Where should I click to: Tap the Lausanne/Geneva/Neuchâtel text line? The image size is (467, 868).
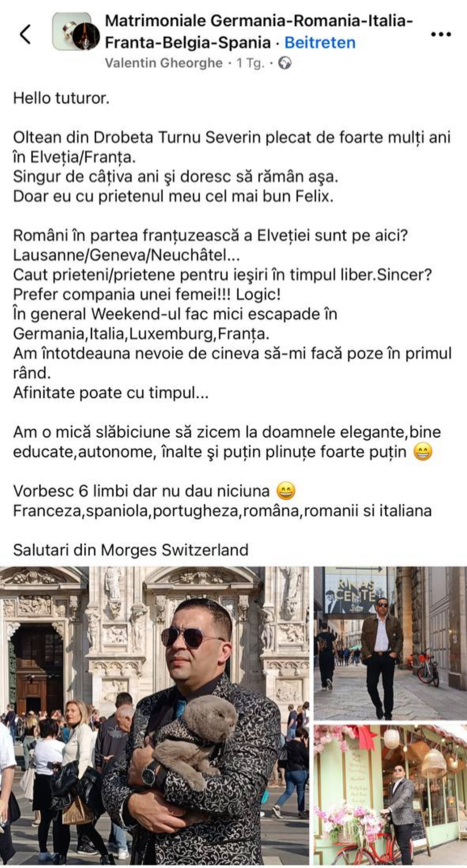(x=126, y=255)
